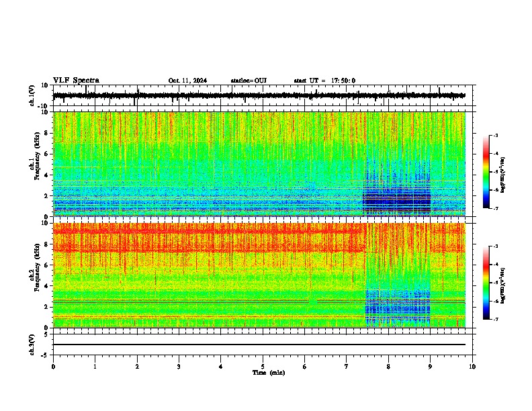Click the '-7' tick on ch.2 color bar
Viewport: 532px width, 411px height.
[495, 319]
